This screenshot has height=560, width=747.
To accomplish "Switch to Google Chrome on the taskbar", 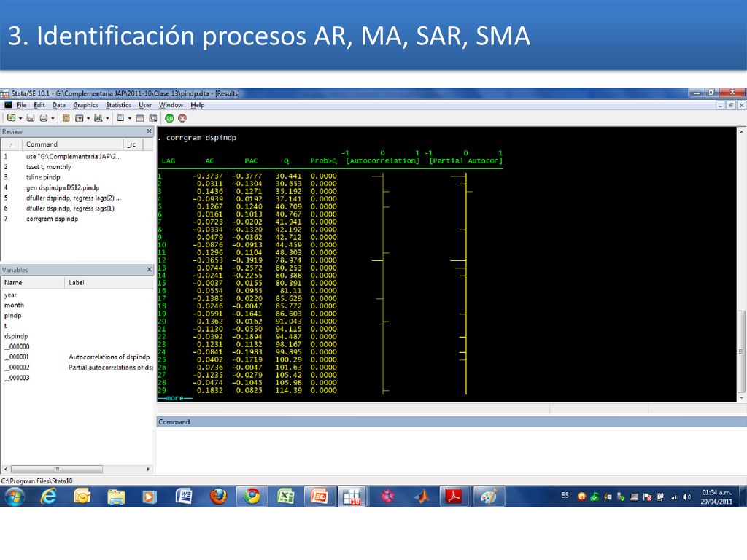I will (x=252, y=497).
